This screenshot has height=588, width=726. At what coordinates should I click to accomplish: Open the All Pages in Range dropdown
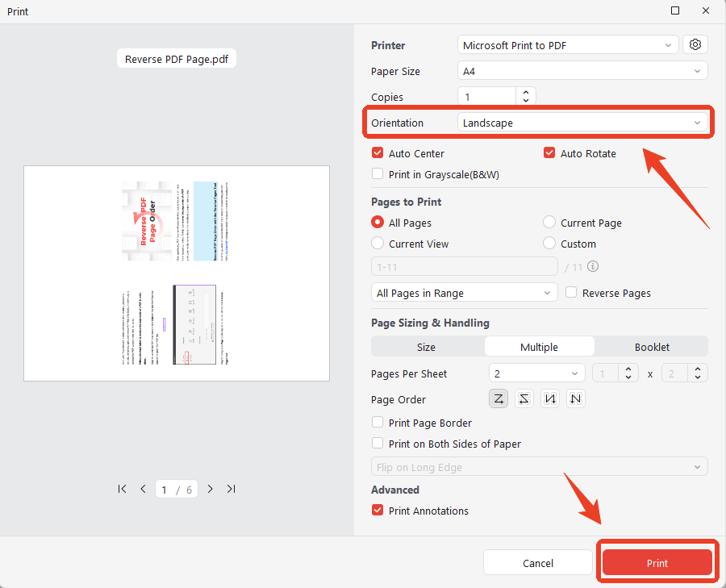click(x=465, y=293)
